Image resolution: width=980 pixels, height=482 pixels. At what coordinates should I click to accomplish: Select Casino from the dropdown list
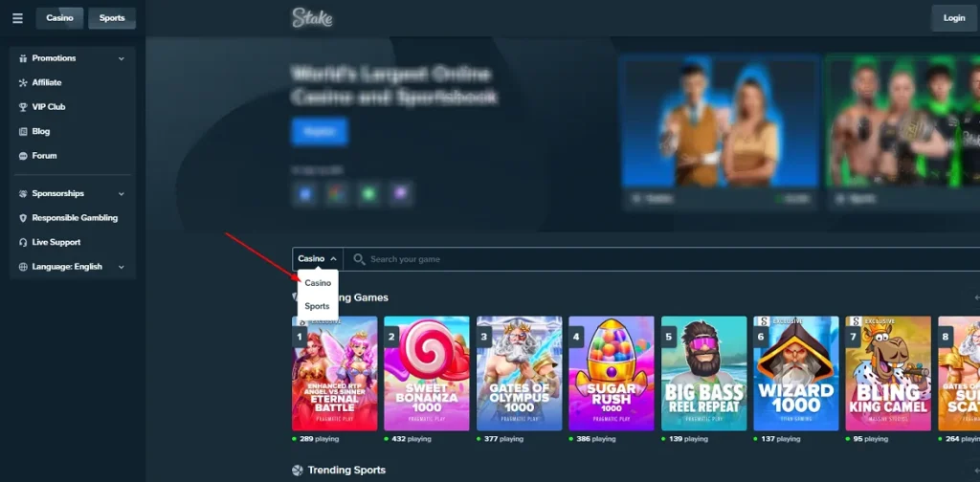click(318, 283)
